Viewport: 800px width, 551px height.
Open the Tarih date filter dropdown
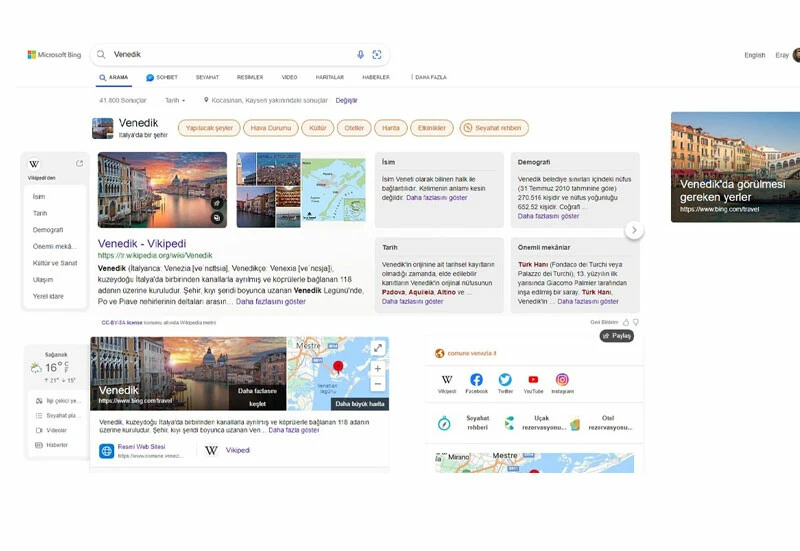click(x=175, y=100)
